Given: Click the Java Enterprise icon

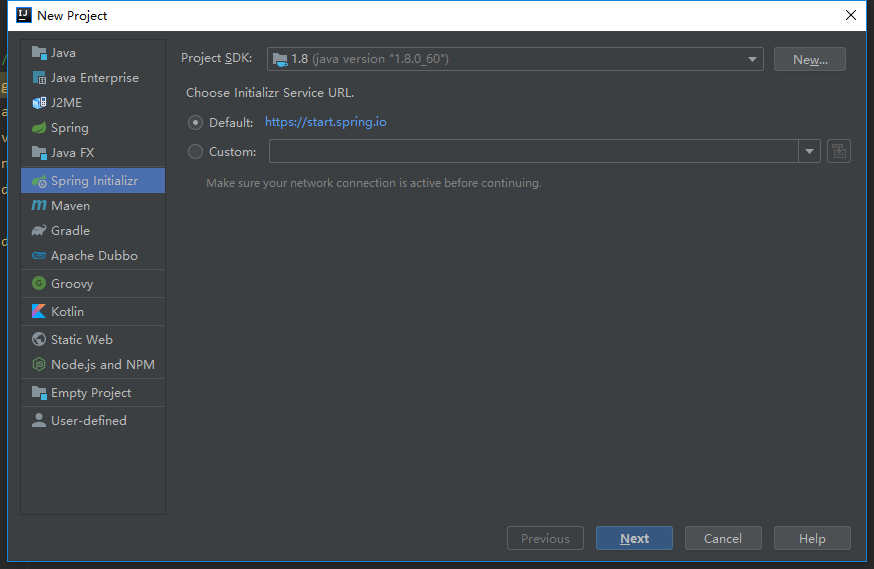Looking at the screenshot, I should click(39, 78).
